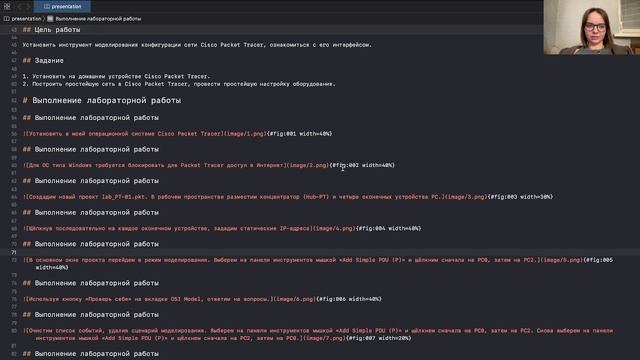Viewport: 640px width, 360px height.
Task: Click list item "2. Построить простейшую сеть"
Action: click(179, 84)
